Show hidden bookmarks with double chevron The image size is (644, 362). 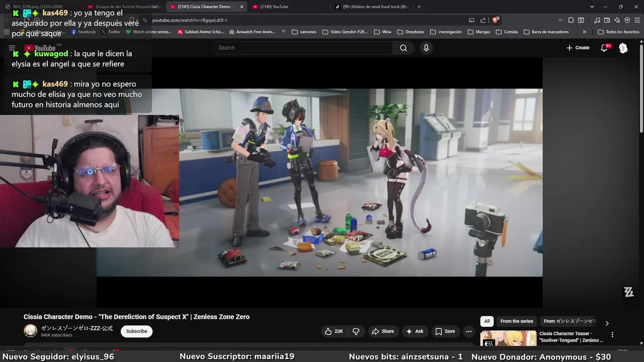pos(584,32)
